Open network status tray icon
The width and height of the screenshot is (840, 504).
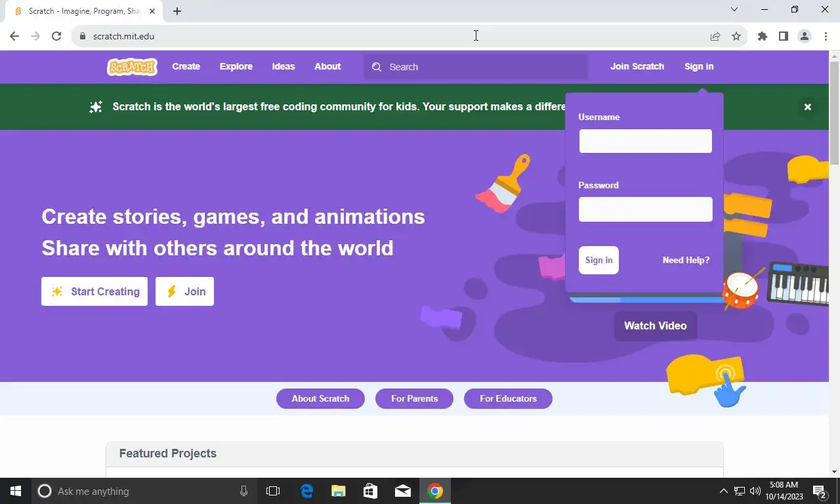[x=740, y=491]
